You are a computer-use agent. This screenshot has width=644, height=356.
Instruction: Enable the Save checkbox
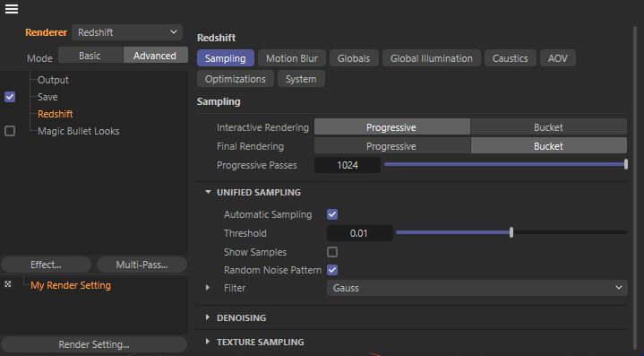[10, 97]
